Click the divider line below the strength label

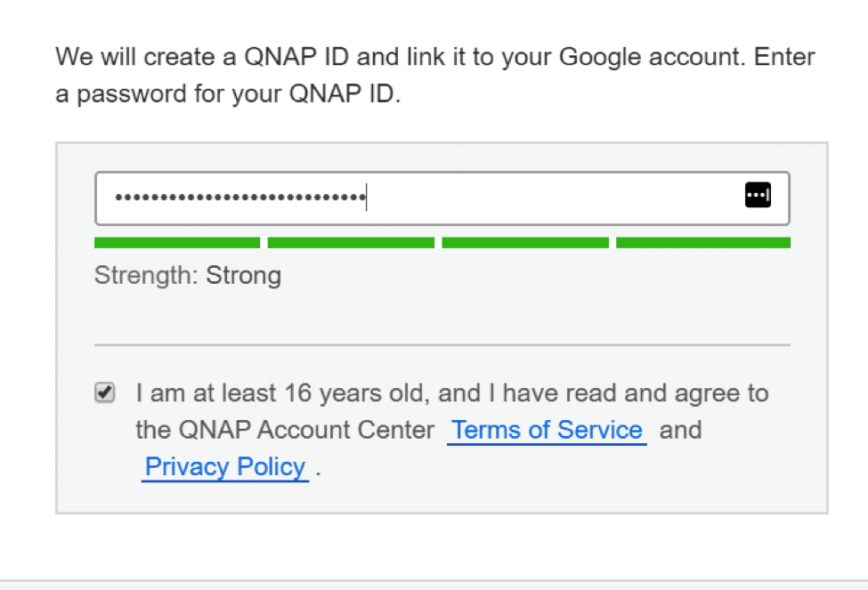click(x=442, y=344)
